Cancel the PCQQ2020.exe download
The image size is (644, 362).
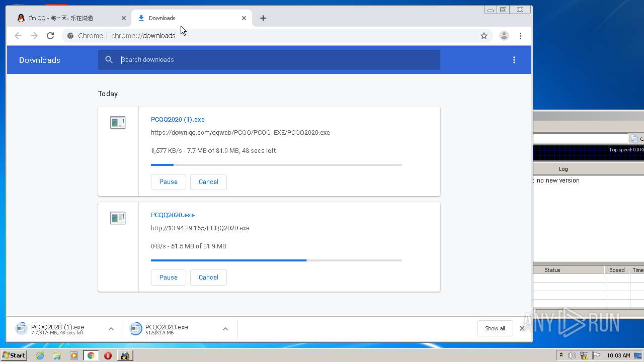(x=208, y=278)
